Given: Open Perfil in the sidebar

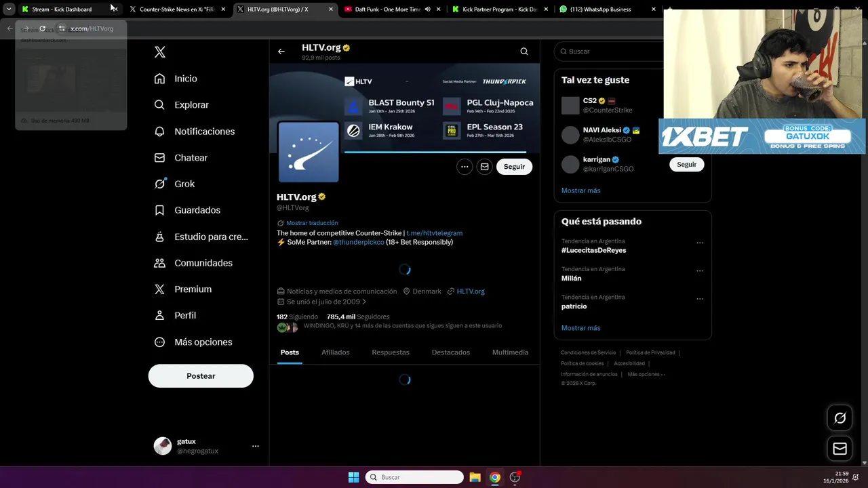Looking at the screenshot, I should click(175, 315).
